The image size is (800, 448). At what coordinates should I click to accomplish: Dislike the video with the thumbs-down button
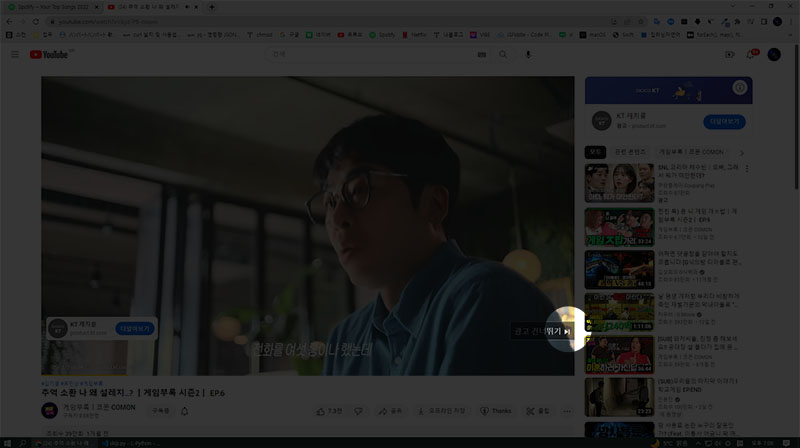(x=358, y=411)
